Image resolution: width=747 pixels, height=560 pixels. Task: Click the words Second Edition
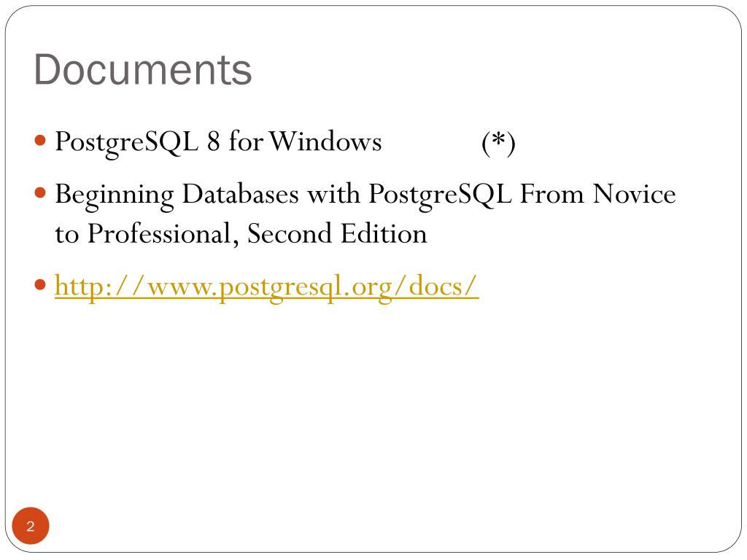(x=337, y=234)
